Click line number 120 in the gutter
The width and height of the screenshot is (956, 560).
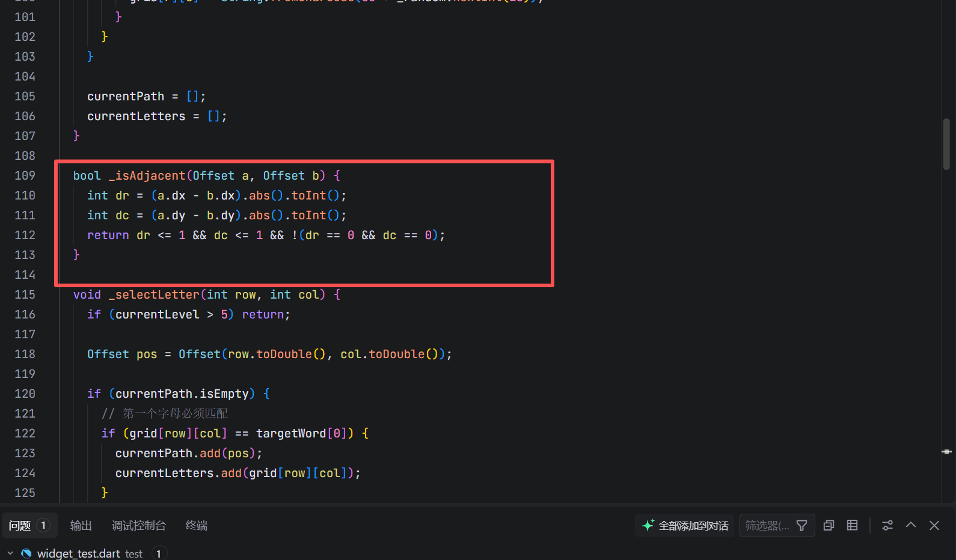[x=25, y=394]
